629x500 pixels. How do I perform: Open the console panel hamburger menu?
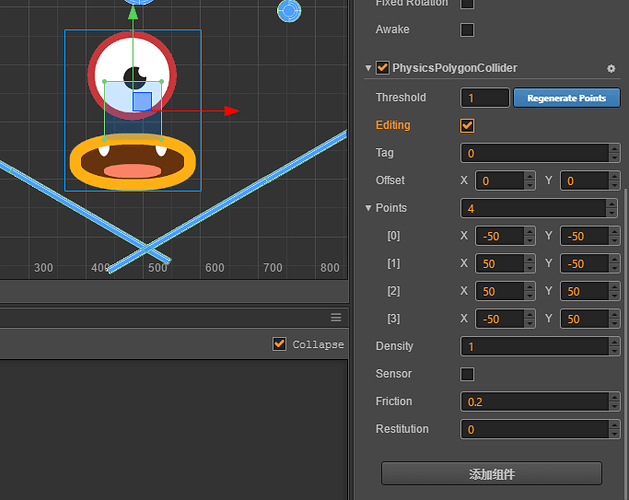point(336,317)
